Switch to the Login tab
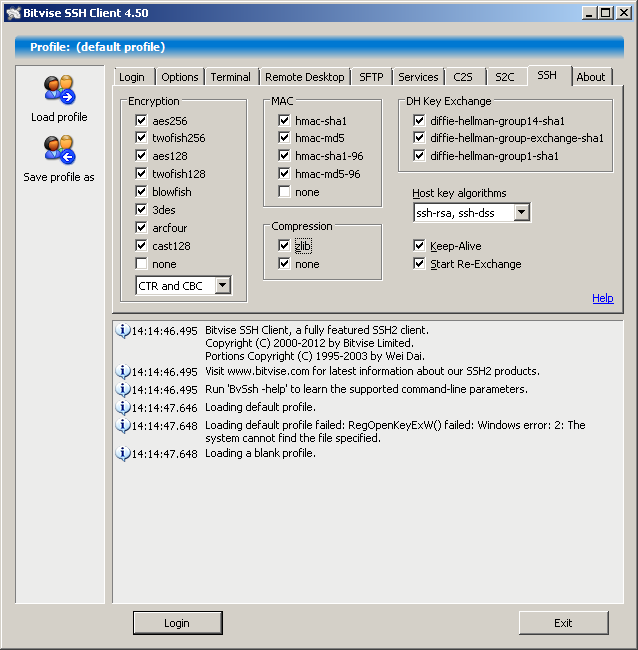The image size is (638, 650). pos(132,77)
